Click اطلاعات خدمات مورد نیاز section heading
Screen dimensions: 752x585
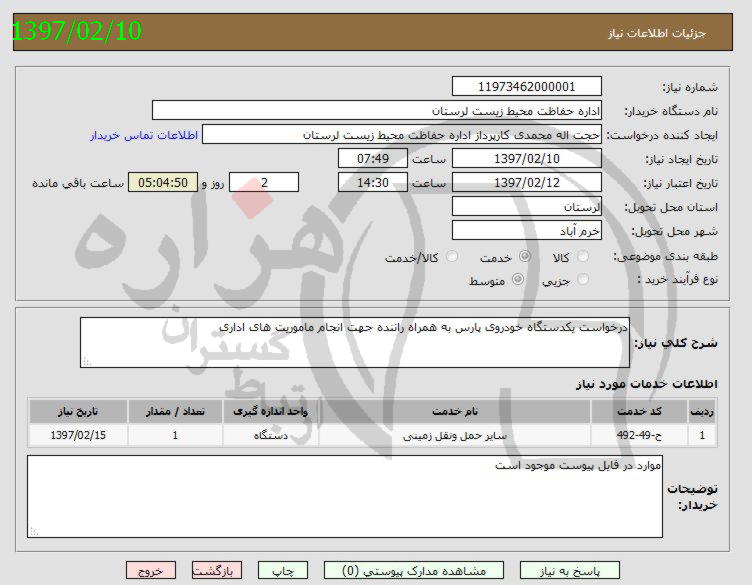[x=646, y=384]
